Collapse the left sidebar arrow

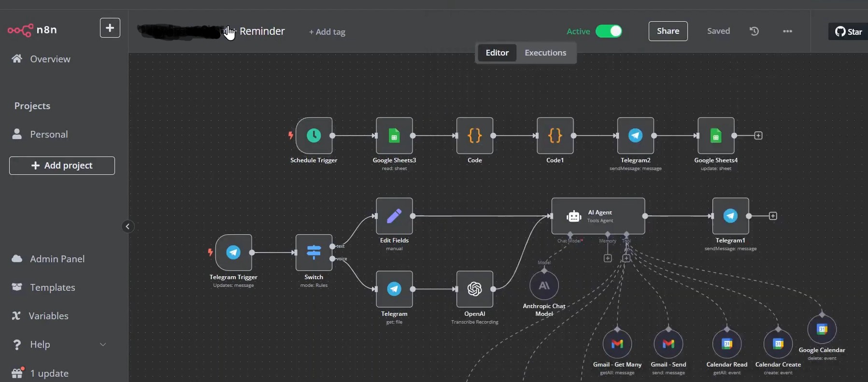tap(128, 226)
